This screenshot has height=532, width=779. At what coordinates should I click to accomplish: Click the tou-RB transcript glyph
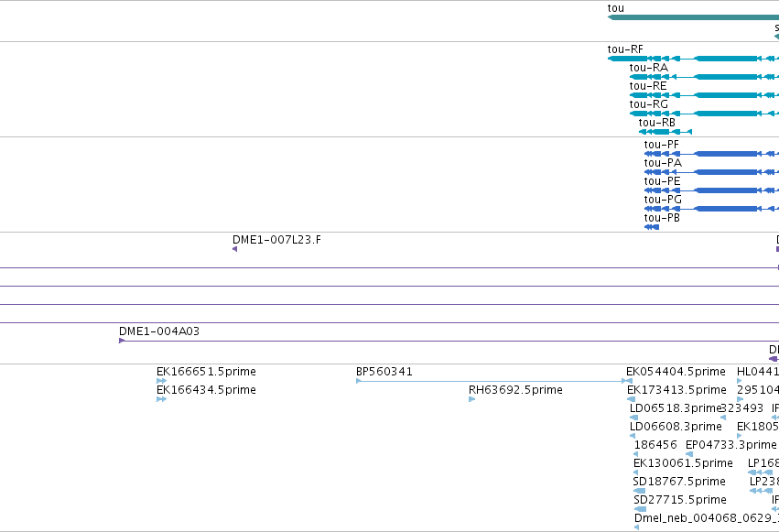(x=665, y=132)
